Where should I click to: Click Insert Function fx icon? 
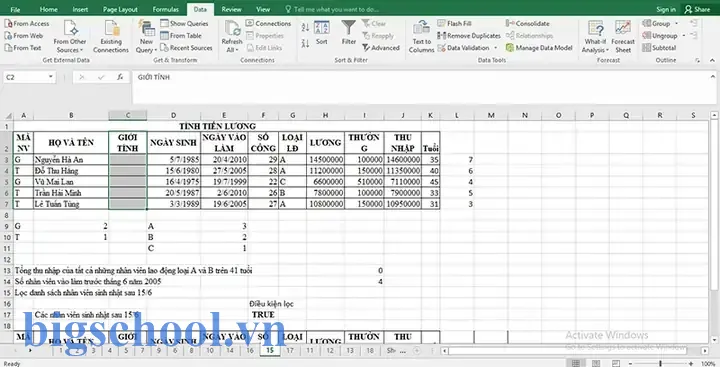click(120, 77)
